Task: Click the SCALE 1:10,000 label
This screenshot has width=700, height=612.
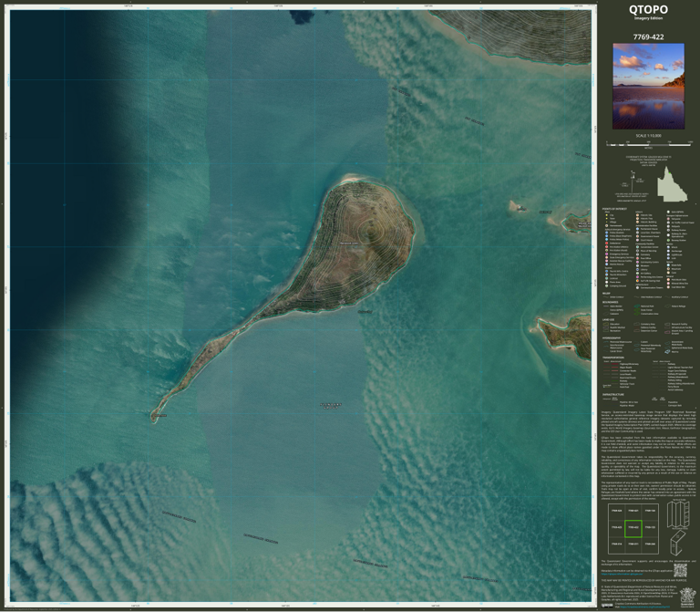Action: 648,135
